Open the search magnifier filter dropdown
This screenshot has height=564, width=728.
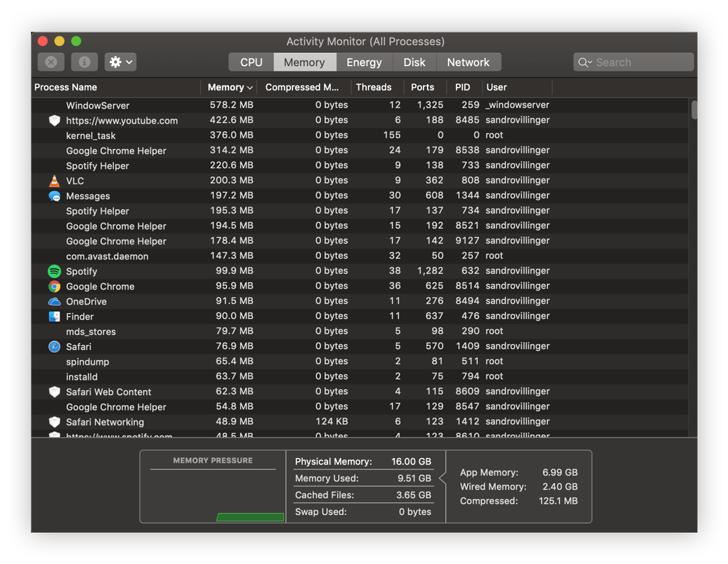tap(585, 62)
